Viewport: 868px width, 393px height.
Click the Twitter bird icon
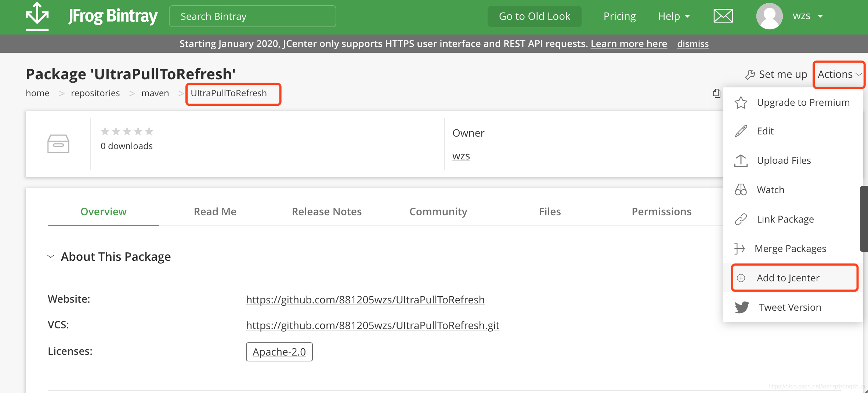[742, 307]
